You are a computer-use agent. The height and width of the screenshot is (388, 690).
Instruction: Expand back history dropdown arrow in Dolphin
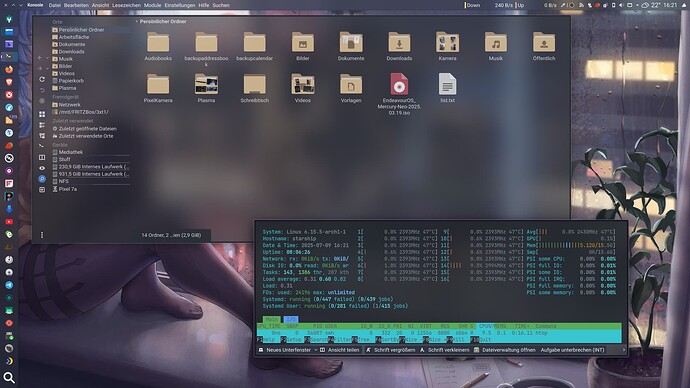[47, 58]
